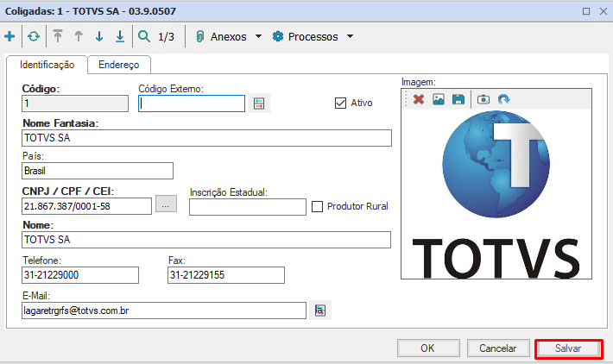
Task: Click the País field with Brasil
Action: (x=98, y=171)
